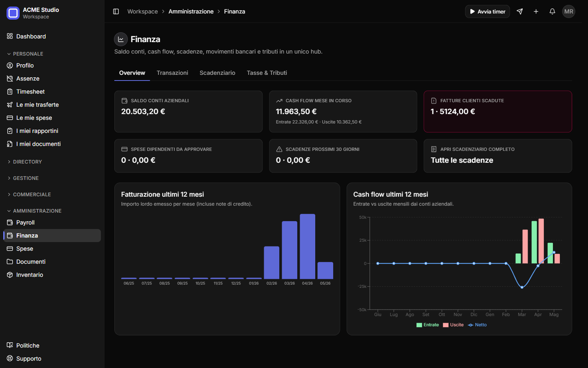Open the Tasse & Tributi tab
Viewport: 588px width, 368px height.
coord(267,73)
